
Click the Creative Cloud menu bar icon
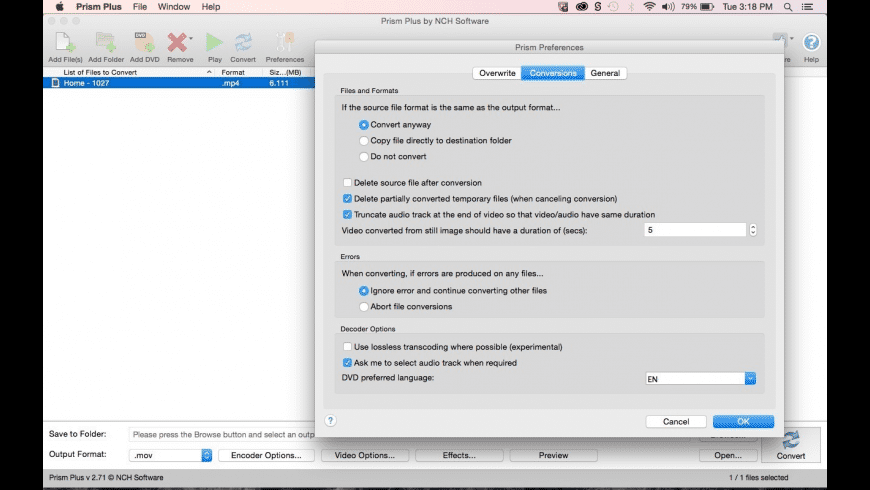point(581,7)
